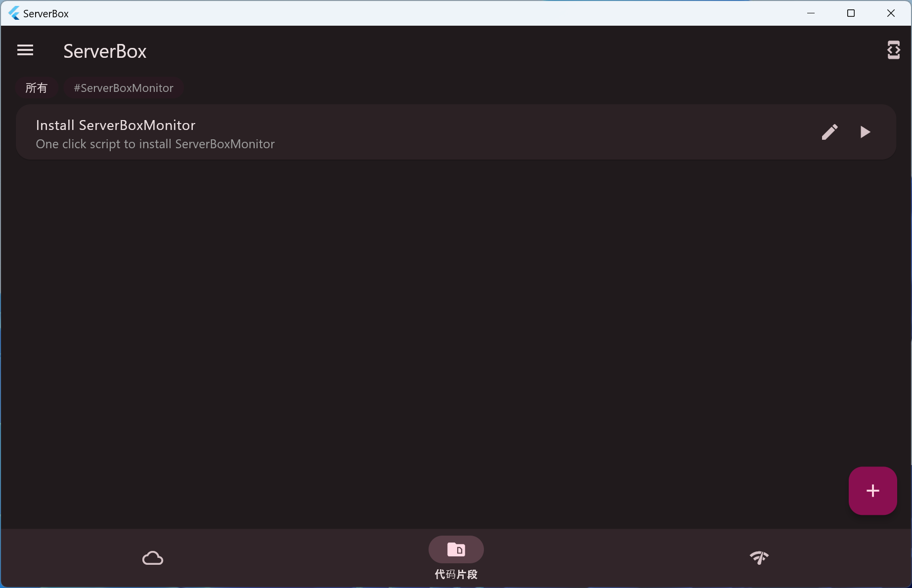Click the code device icon in header
Viewport: 912px width, 588px height.
click(893, 50)
